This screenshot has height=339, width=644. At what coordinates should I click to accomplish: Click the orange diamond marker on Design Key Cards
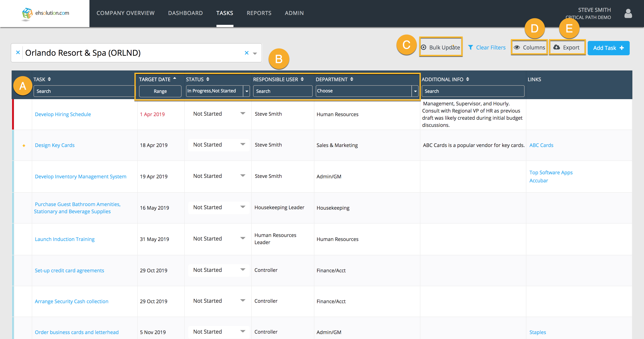(x=24, y=145)
